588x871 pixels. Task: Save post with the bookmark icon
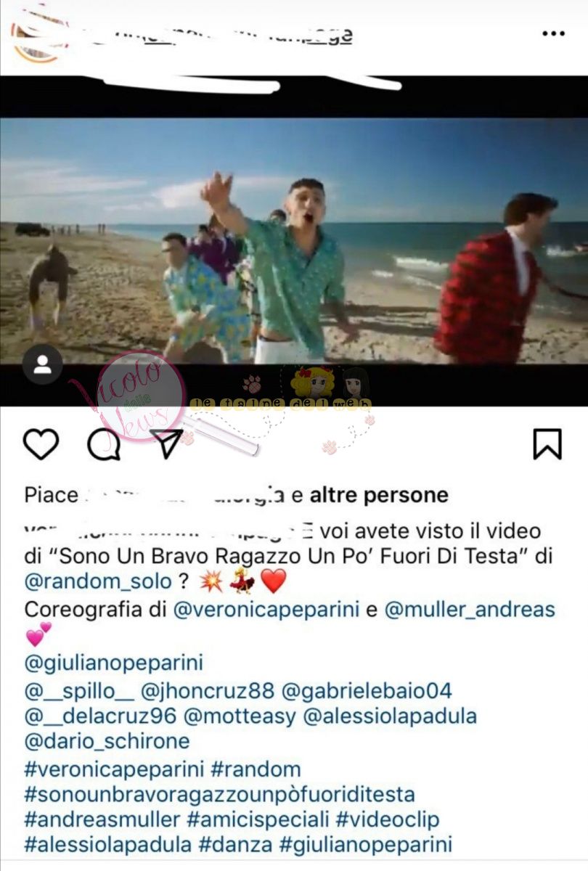click(547, 443)
